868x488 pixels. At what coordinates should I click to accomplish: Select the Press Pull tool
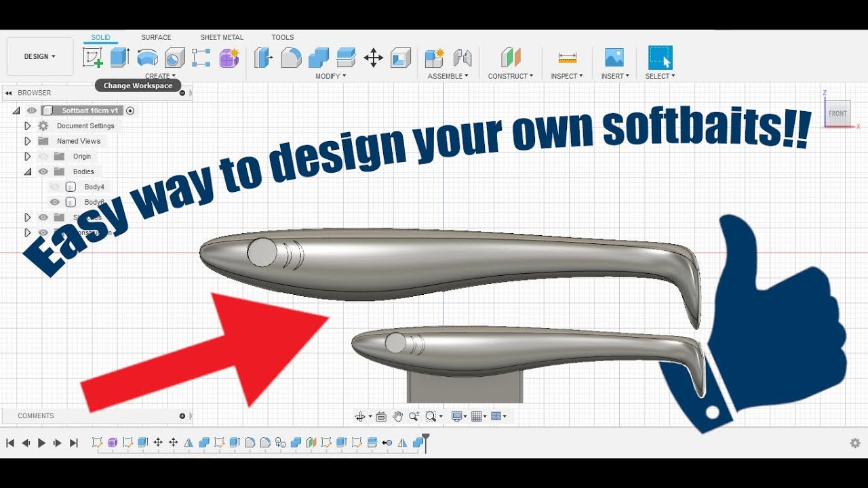coord(263,58)
